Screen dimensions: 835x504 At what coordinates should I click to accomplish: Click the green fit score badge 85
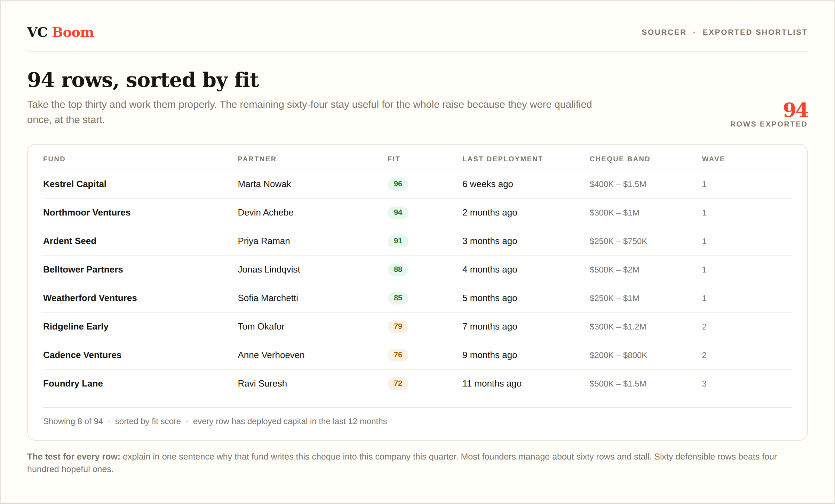(x=398, y=298)
